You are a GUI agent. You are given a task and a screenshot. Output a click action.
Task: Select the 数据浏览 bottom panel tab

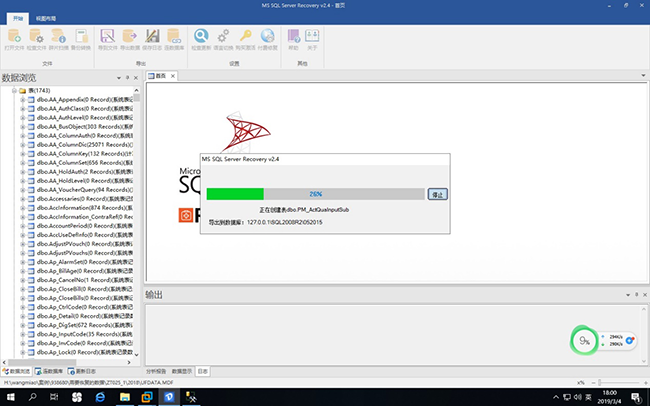pos(17,371)
